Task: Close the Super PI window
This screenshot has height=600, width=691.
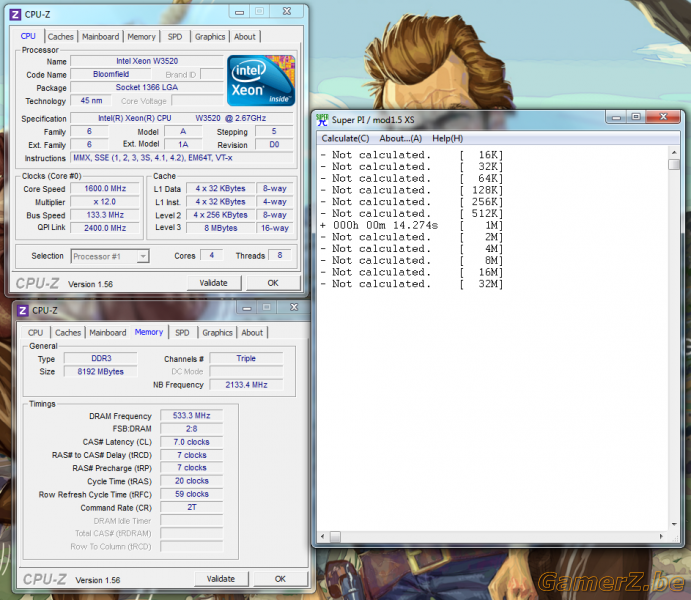Action: click(663, 117)
